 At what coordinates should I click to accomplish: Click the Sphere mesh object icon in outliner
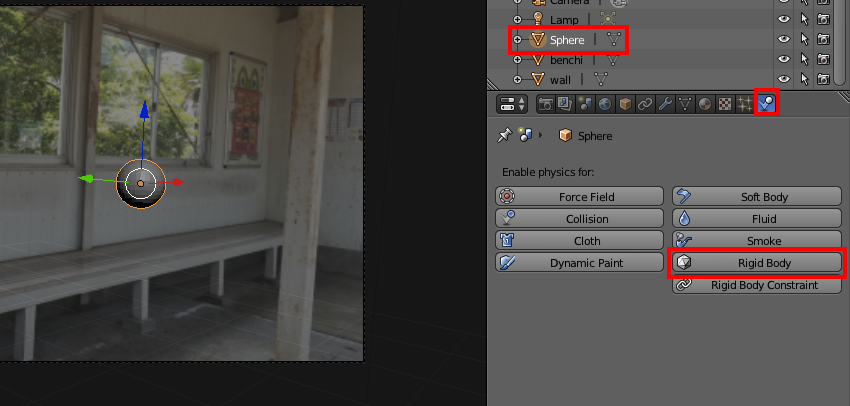(538, 40)
